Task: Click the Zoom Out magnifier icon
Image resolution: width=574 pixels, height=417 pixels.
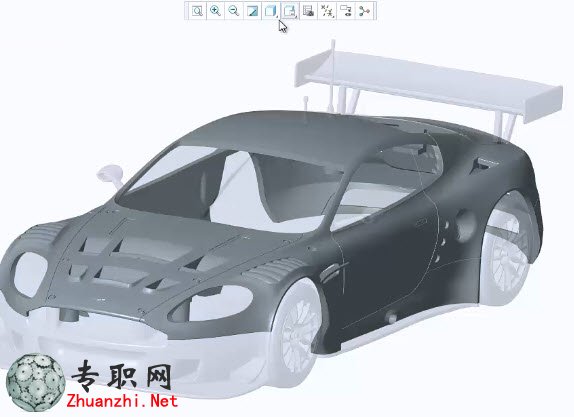Action: coord(234,11)
